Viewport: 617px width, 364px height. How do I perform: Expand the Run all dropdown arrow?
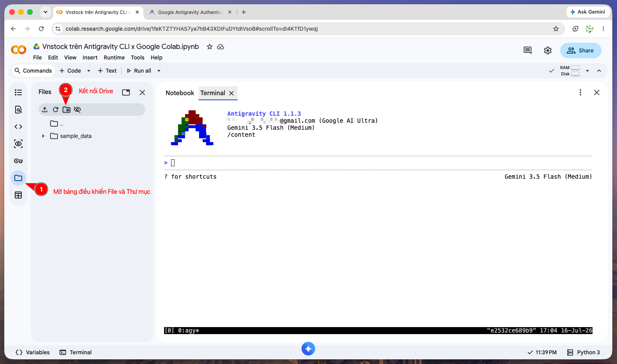click(159, 71)
